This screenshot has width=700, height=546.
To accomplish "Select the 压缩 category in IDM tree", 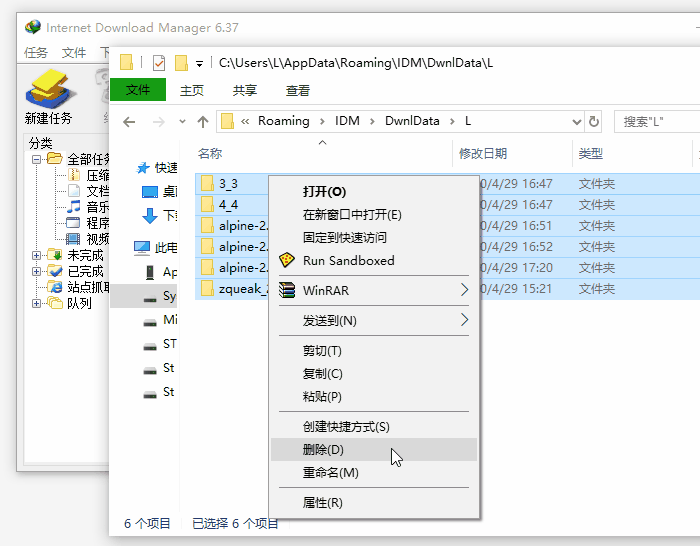I will click(x=97, y=175).
